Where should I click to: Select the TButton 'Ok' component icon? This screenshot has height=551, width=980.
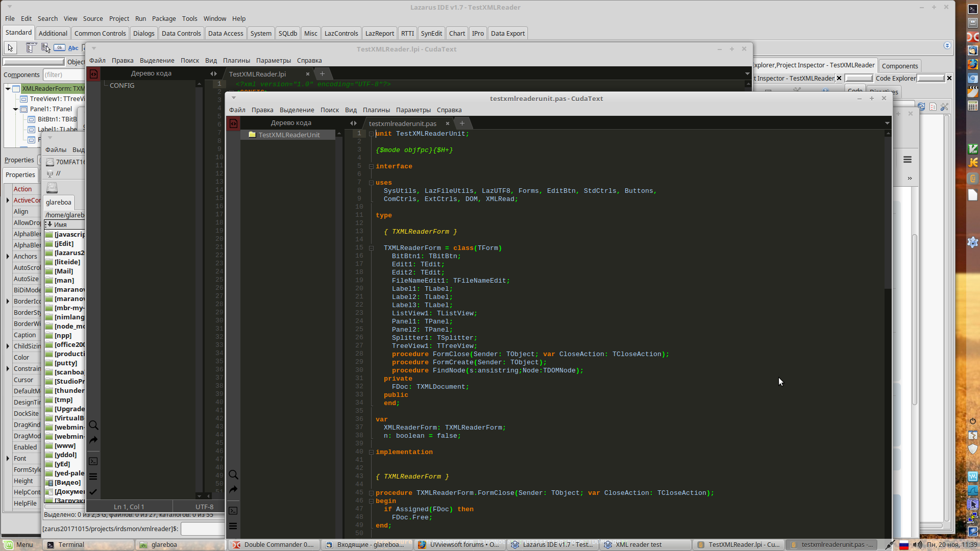(60, 48)
